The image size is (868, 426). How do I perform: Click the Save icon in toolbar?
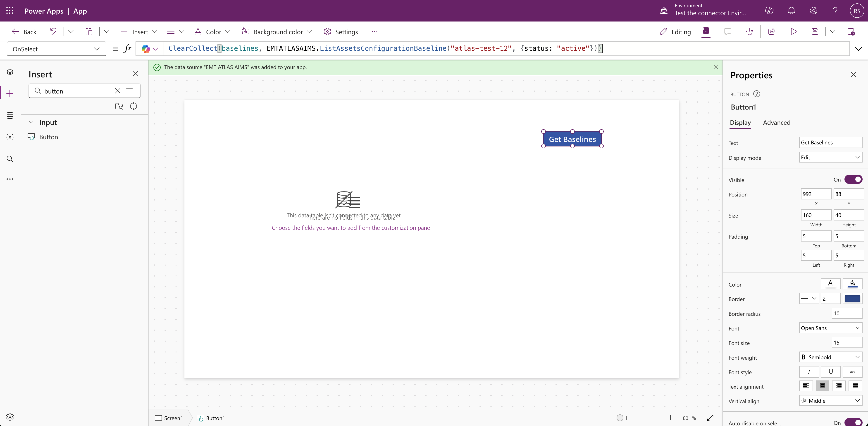pos(815,32)
